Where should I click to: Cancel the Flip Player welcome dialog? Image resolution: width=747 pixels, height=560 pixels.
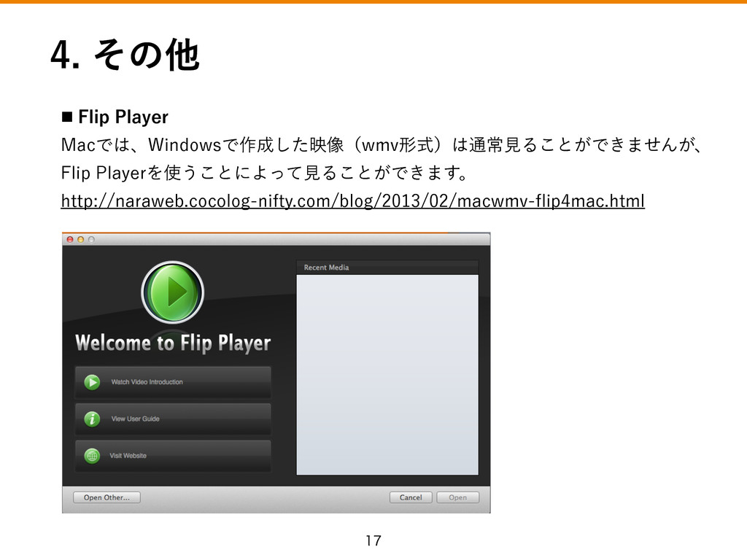click(x=411, y=497)
